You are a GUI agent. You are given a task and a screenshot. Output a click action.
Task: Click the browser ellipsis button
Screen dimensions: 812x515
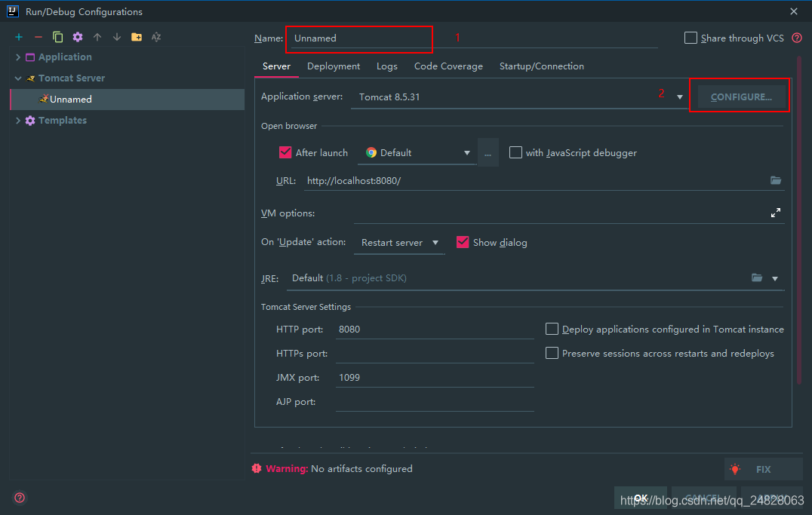click(488, 152)
